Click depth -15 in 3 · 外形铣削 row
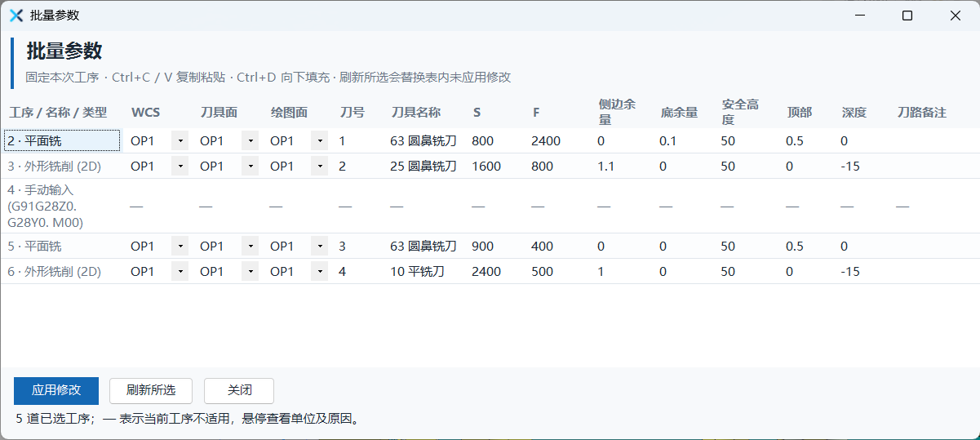 (850, 166)
